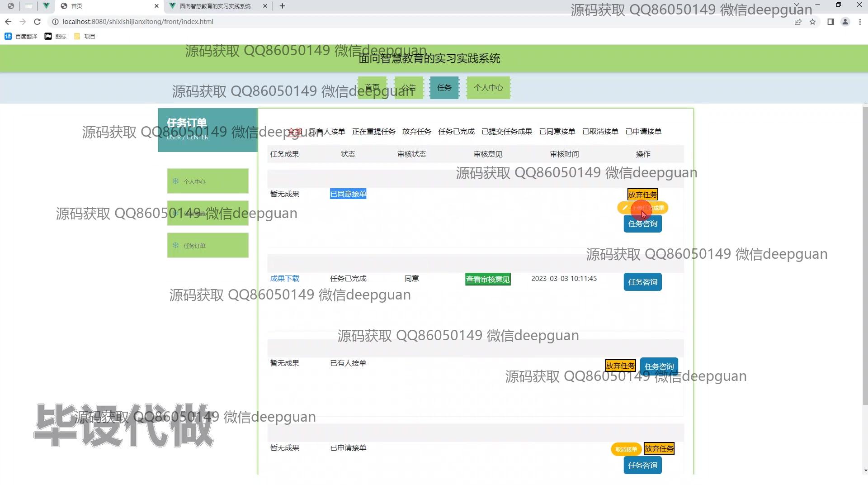
Task: Click the browser forward arrow
Action: 23,22
